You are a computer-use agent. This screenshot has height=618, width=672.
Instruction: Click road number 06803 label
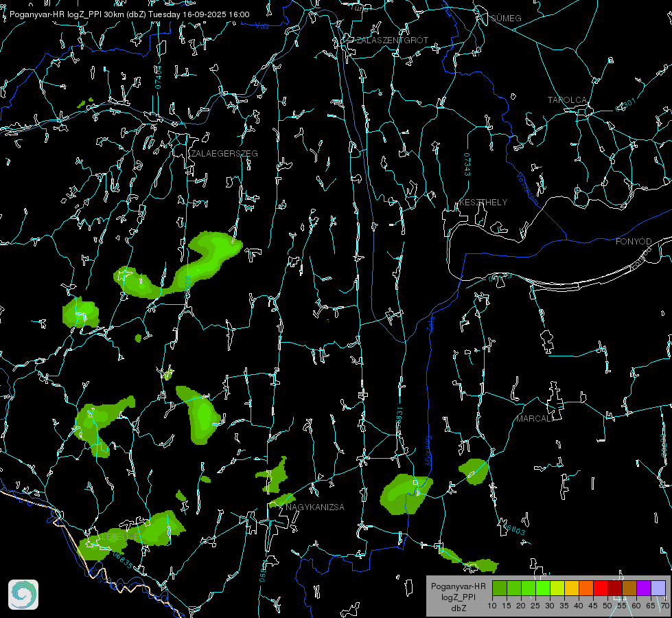(x=513, y=529)
